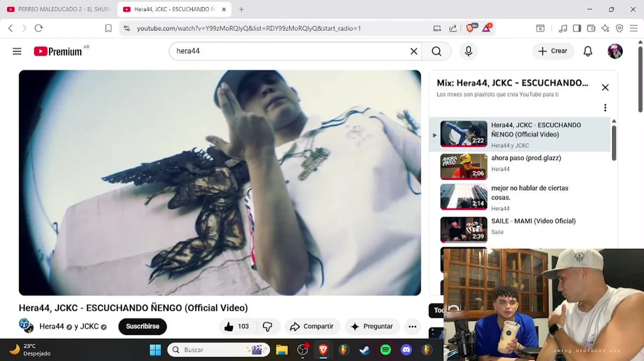Switch to the PERREO MALEDUCADO 2 tab

click(60, 9)
